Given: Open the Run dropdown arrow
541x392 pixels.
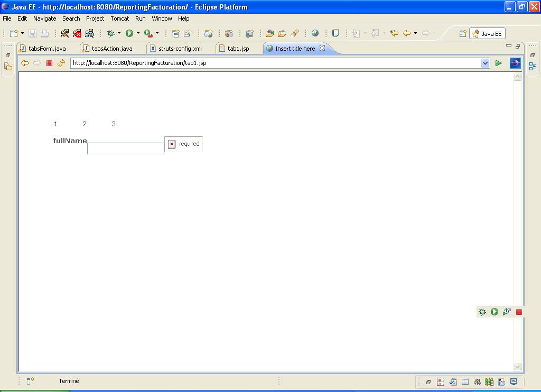Looking at the screenshot, I should pos(138,33).
